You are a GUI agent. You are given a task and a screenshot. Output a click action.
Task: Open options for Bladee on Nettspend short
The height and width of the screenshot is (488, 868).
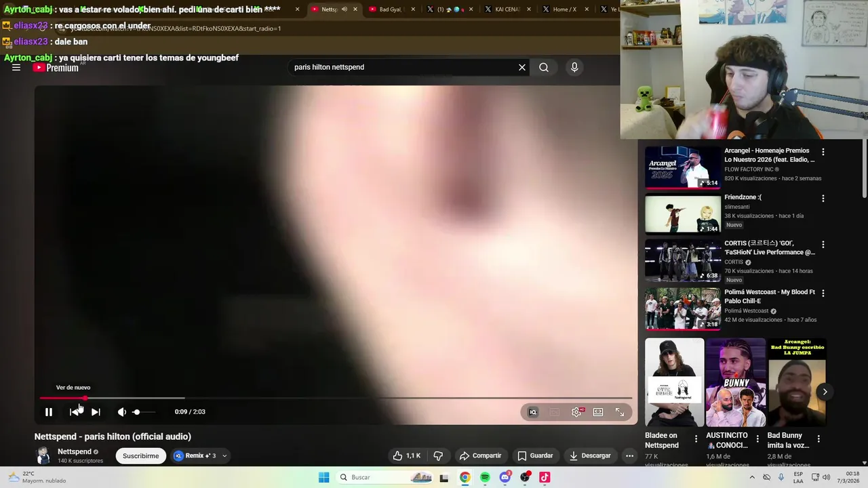696,439
